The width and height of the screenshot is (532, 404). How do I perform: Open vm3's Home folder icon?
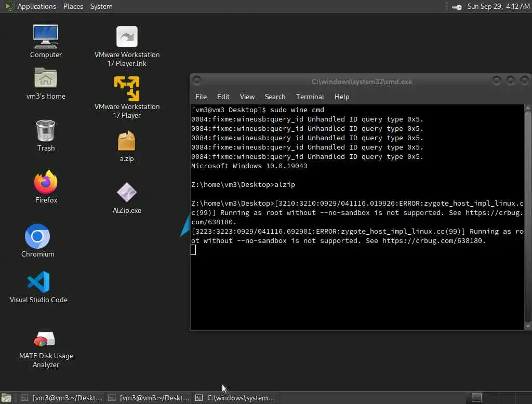[46, 84]
